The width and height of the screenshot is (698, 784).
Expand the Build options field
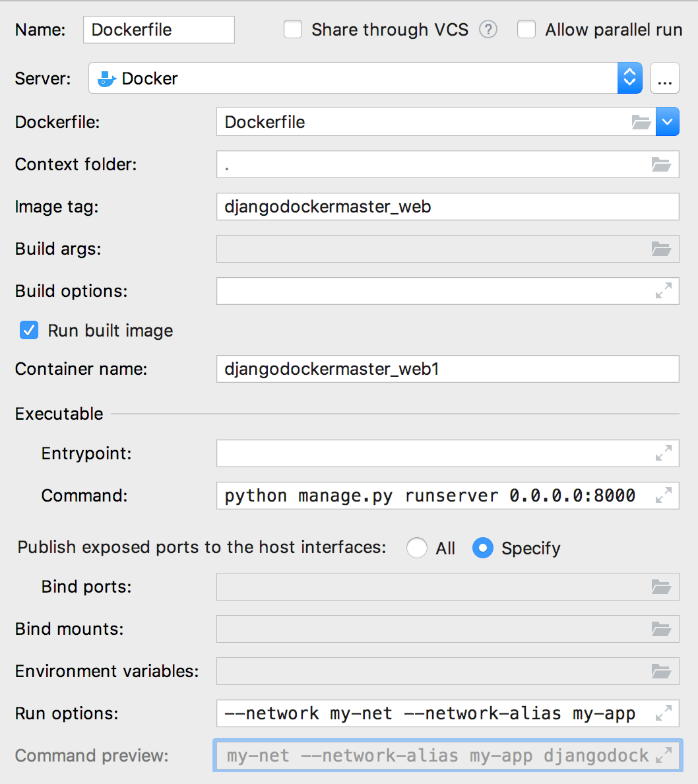point(664,290)
